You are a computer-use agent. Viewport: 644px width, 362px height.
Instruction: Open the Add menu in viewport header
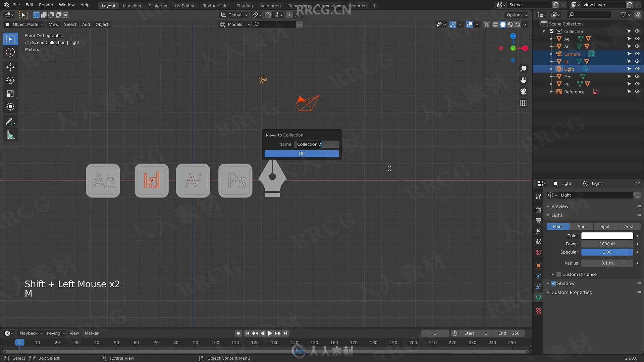86,24
